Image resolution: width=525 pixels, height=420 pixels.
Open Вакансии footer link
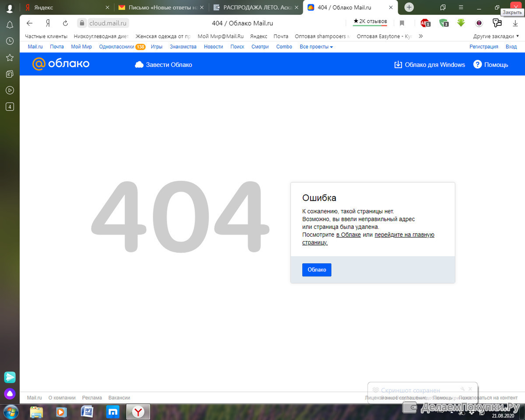pyautogui.click(x=119, y=398)
